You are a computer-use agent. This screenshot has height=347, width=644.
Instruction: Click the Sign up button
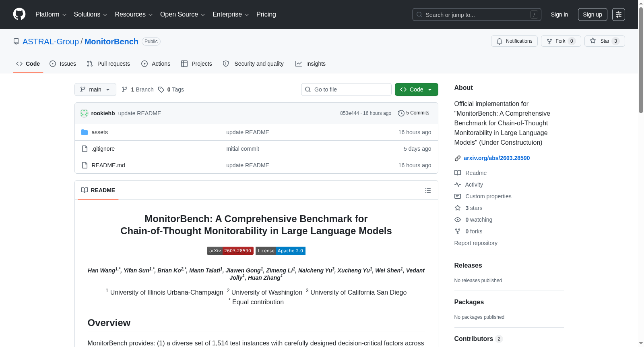(592, 15)
